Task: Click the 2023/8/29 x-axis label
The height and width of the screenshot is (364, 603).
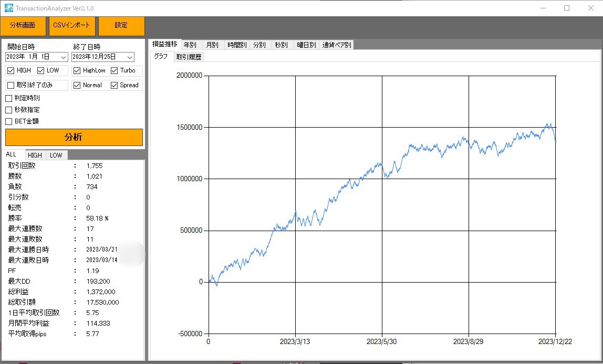Action: [x=469, y=342]
